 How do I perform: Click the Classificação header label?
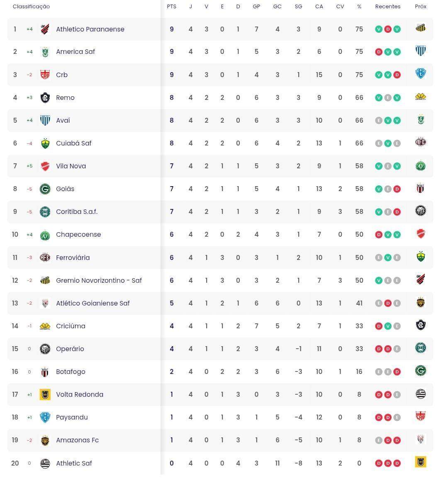[31, 7]
